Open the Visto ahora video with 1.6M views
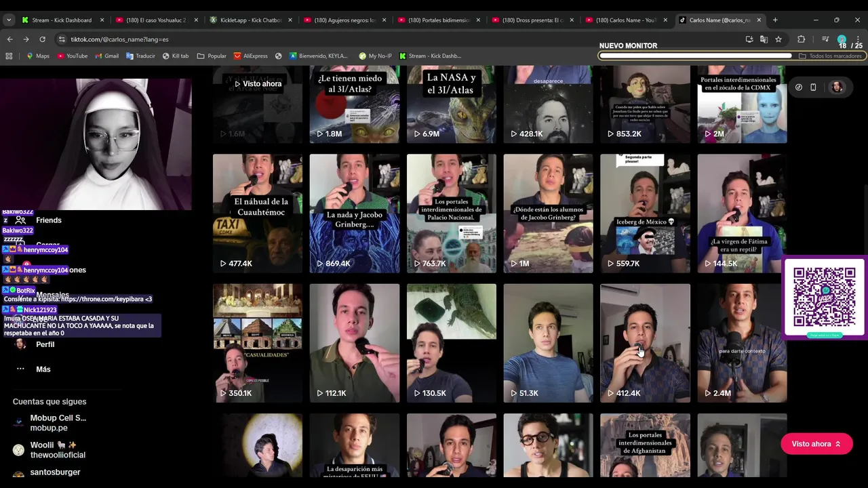Screen dimensions: 868x488 click(x=258, y=104)
